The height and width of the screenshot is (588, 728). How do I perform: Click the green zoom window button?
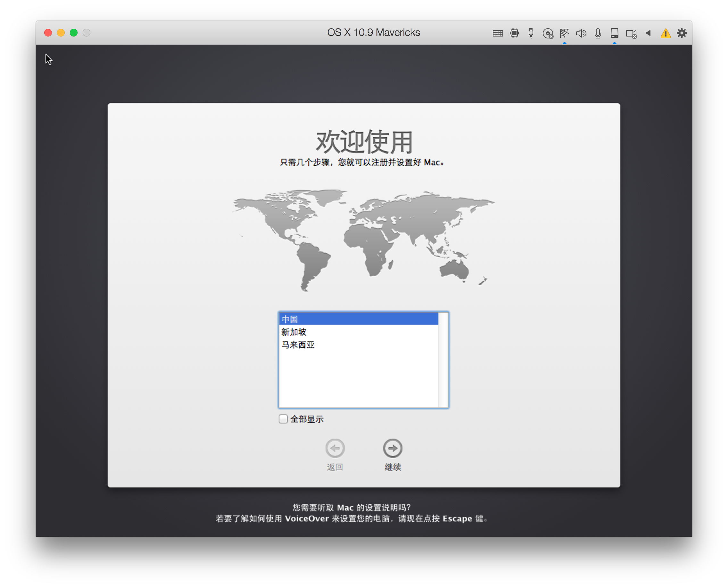coord(74,33)
